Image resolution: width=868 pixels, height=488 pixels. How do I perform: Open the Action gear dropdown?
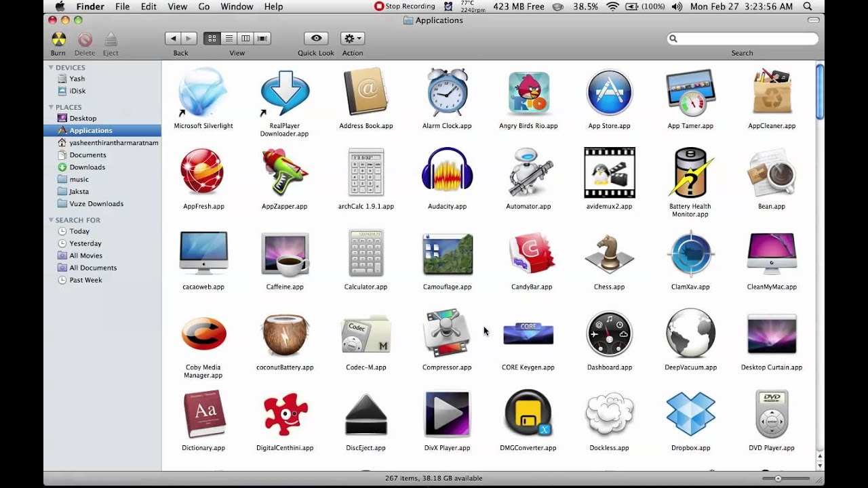pyautogui.click(x=352, y=39)
